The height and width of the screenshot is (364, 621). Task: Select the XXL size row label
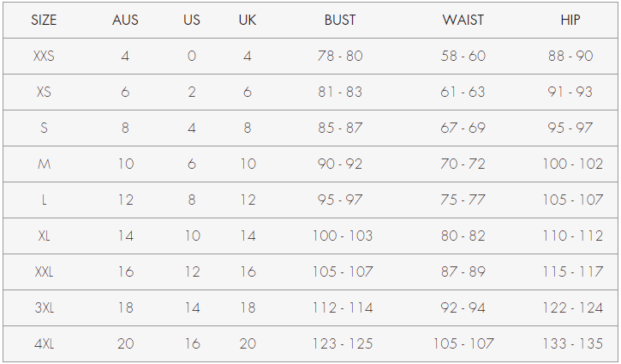(x=44, y=272)
